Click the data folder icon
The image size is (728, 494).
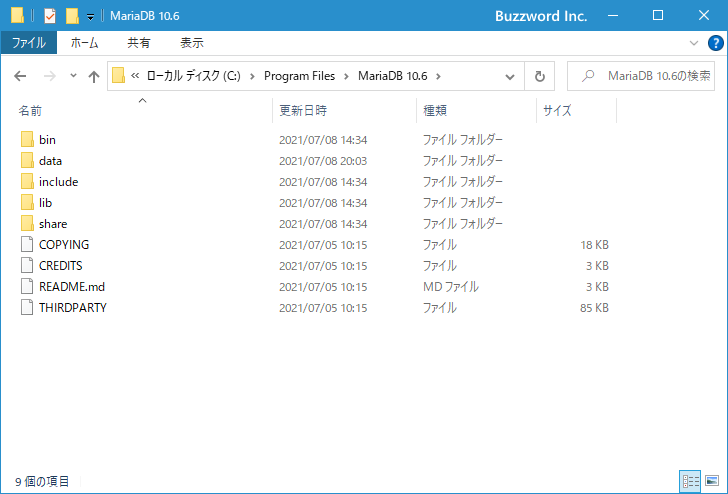tap(27, 161)
